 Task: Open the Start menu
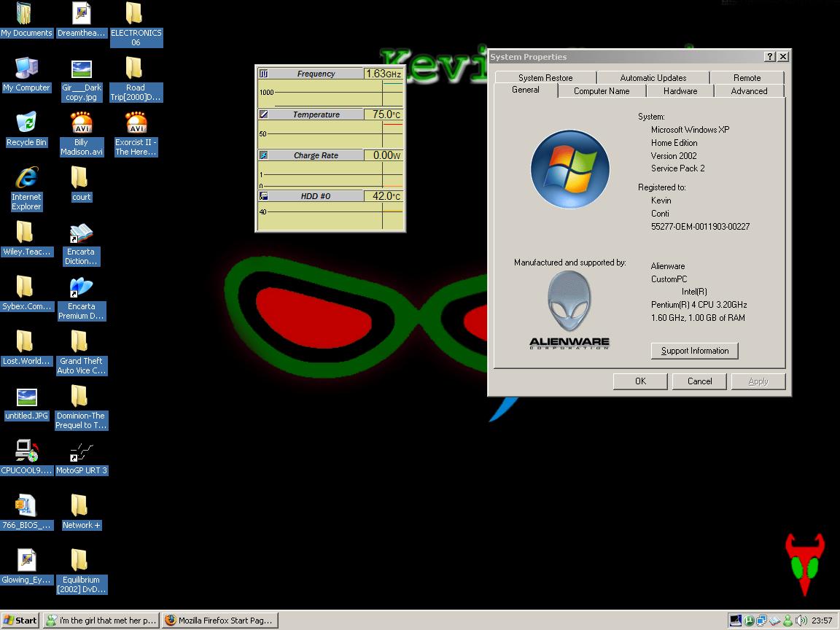(20, 621)
